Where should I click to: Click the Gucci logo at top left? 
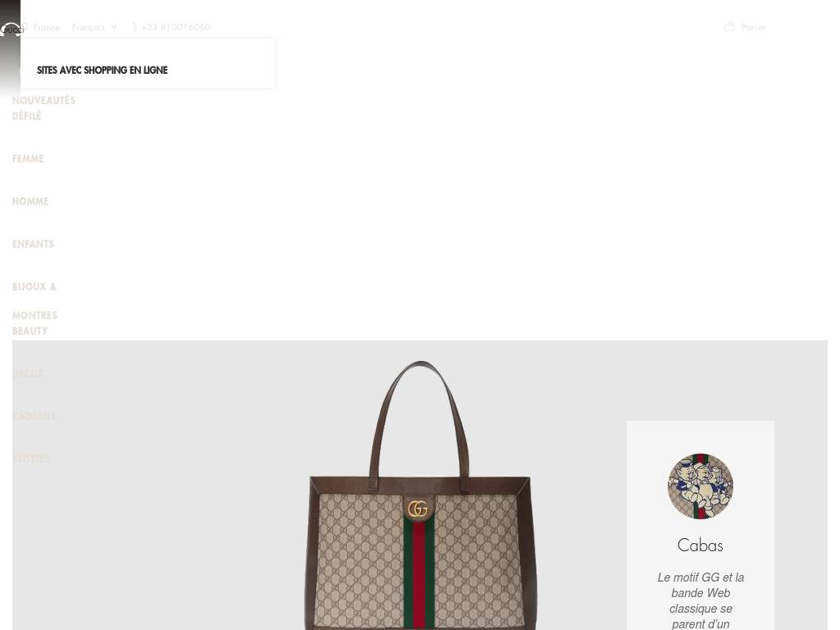click(11, 30)
